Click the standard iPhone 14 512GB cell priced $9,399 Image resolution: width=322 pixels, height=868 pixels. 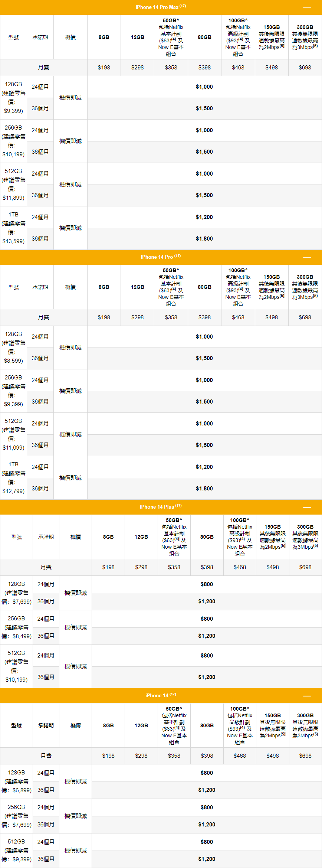click(16, 851)
